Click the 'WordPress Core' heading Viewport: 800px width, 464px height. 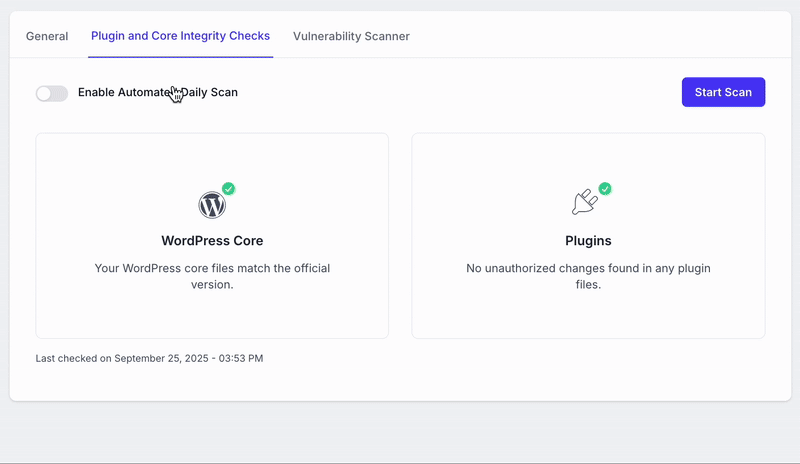[212, 241]
